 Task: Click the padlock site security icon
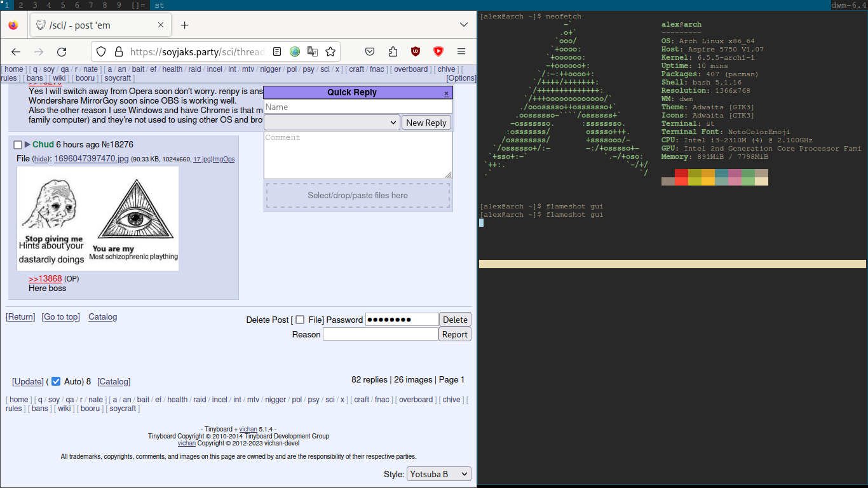[118, 52]
